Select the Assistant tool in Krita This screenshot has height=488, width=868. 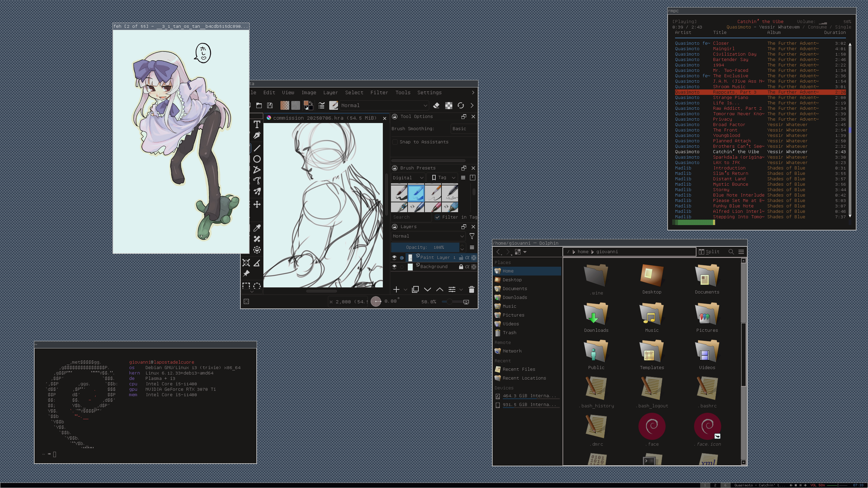point(246,263)
